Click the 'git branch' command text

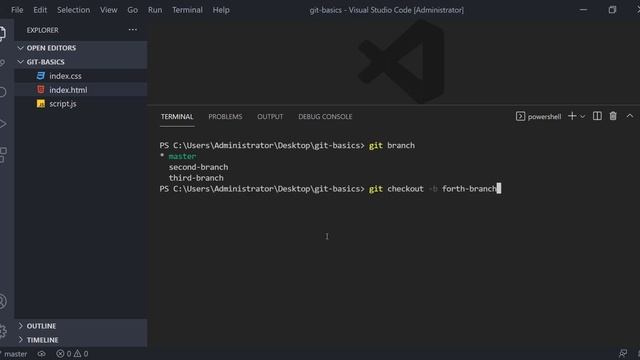pyautogui.click(x=392, y=146)
